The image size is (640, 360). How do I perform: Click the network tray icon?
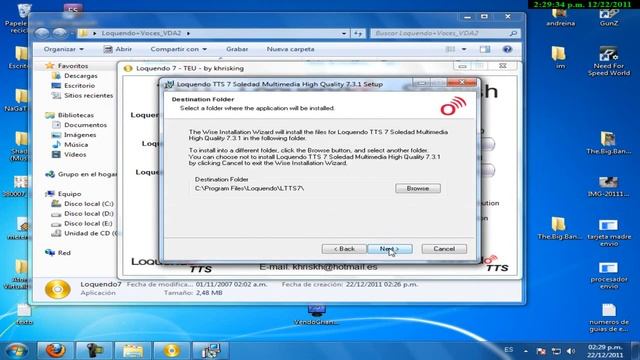tap(556, 351)
